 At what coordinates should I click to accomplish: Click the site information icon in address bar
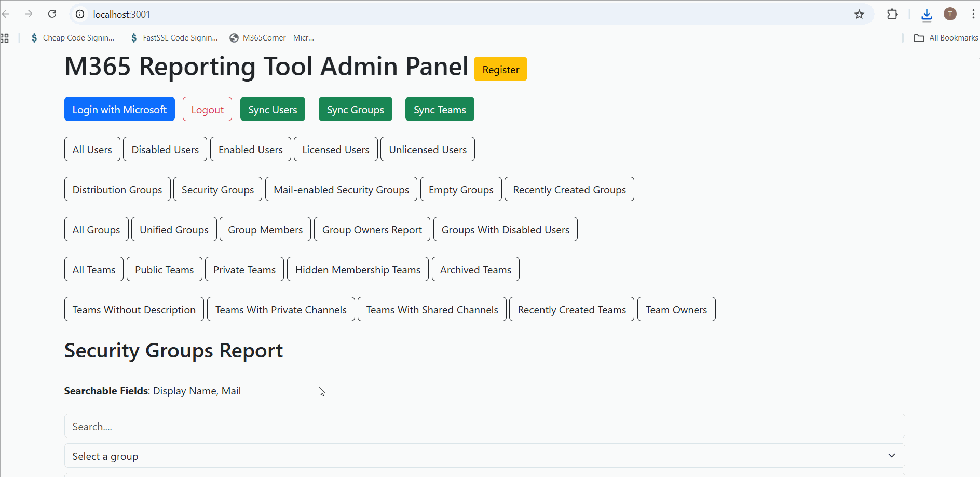pos(80,14)
